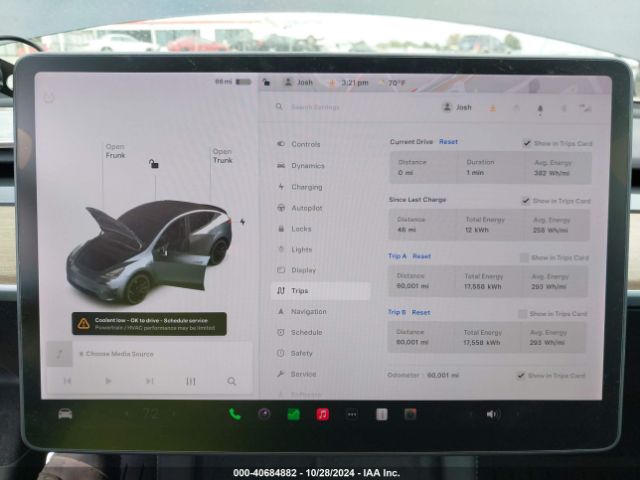Tap the battery range indicator
The height and width of the screenshot is (480, 640).
pos(233,82)
